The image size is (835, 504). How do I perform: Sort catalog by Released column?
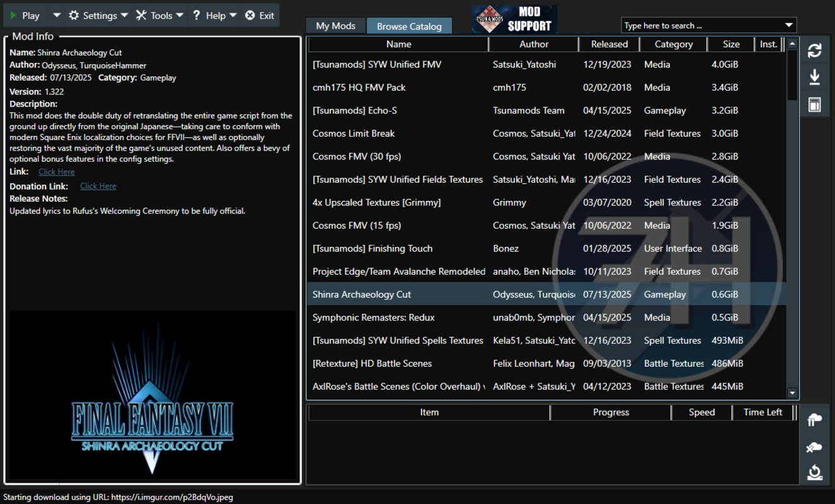tap(609, 44)
